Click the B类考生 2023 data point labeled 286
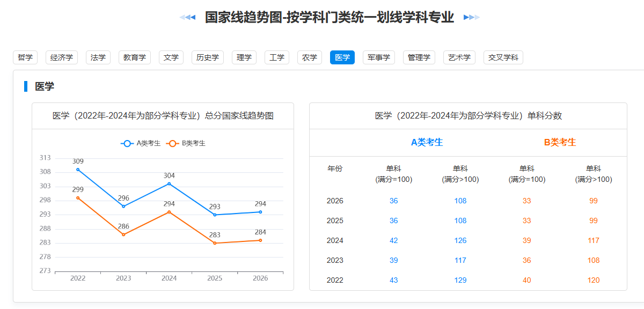This screenshot has height=309, width=644. 123,234
